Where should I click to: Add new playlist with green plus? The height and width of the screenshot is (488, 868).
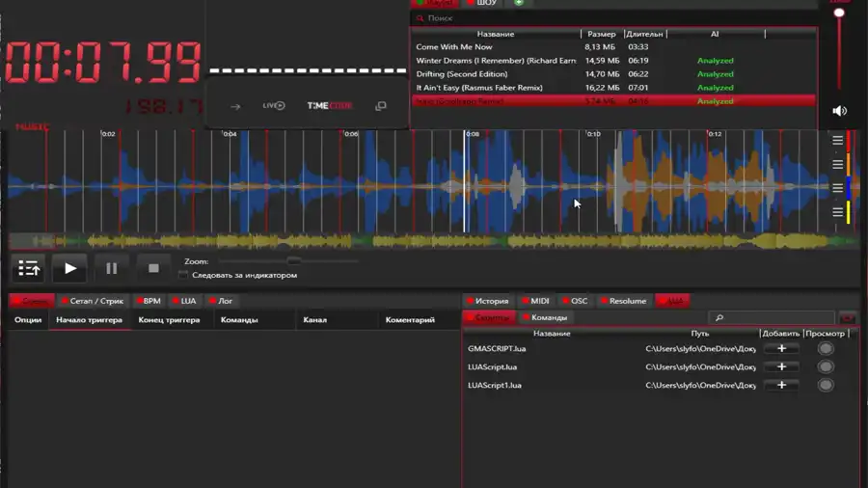pyautogui.click(x=519, y=3)
